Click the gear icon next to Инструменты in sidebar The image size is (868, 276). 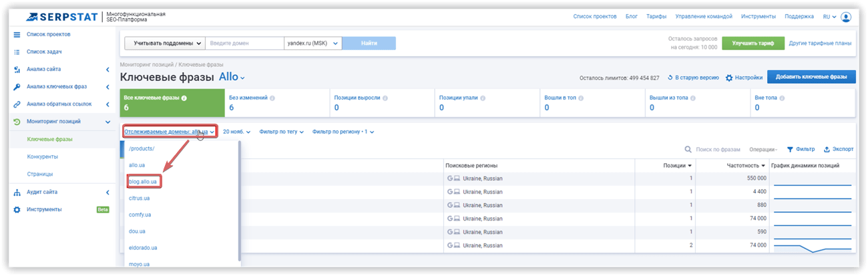[x=17, y=209]
